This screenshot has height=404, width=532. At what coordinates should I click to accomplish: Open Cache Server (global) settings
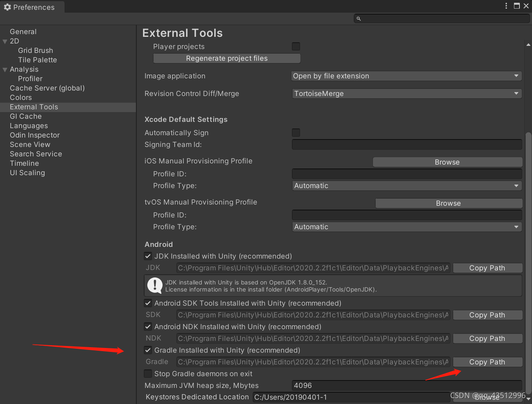(x=47, y=88)
